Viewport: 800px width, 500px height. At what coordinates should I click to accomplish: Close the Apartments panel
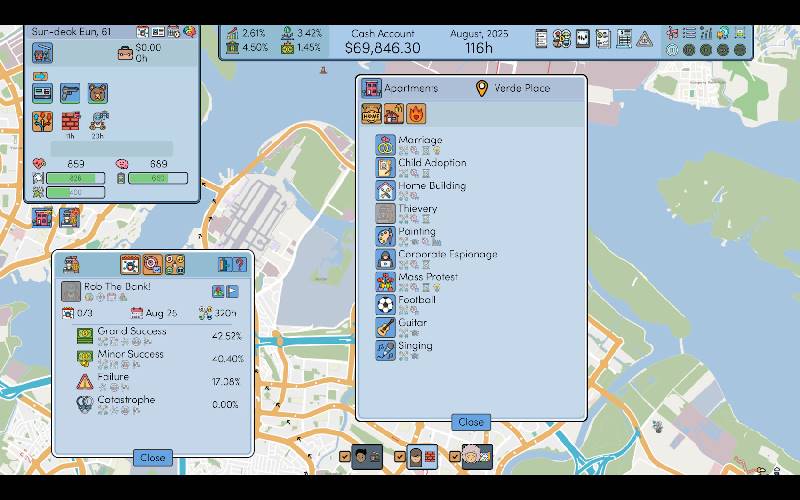pyautogui.click(x=470, y=422)
